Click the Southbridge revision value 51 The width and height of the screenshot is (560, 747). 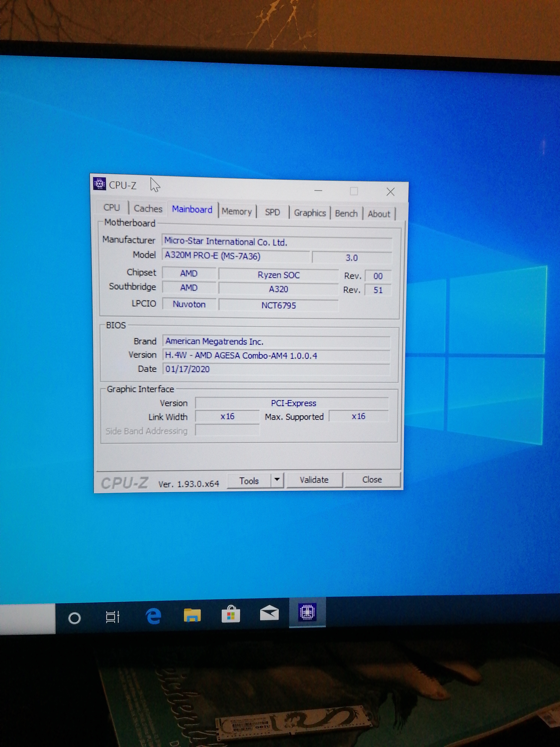click(x=378, y=290)
